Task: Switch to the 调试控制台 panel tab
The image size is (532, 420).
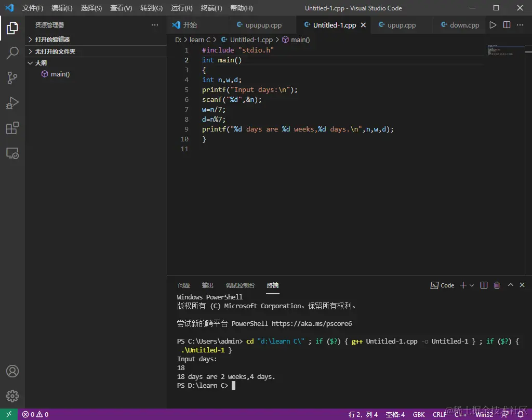Action: point(240,285)
